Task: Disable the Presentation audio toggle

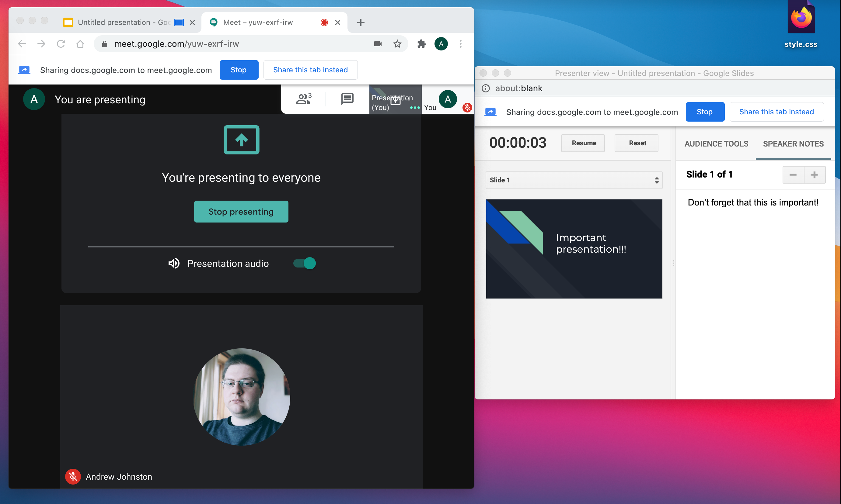Action: coord(304,263)
